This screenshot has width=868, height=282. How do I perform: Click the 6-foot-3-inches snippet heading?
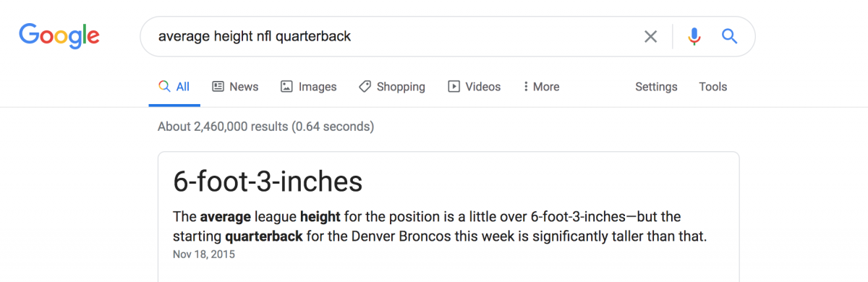(x=268, y=181)
